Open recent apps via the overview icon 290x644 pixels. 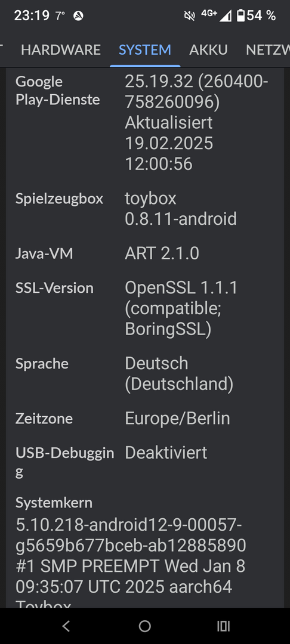click(x=223, y=626)
